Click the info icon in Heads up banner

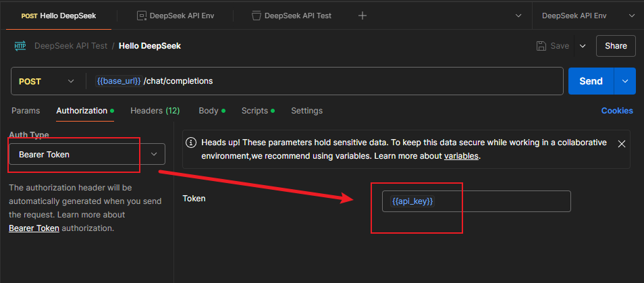(190, 143)
